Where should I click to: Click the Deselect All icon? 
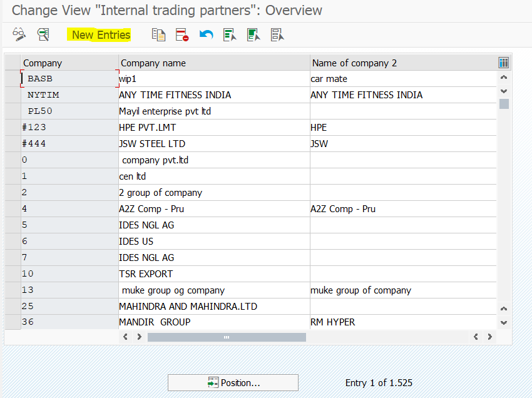click(277, 34)
